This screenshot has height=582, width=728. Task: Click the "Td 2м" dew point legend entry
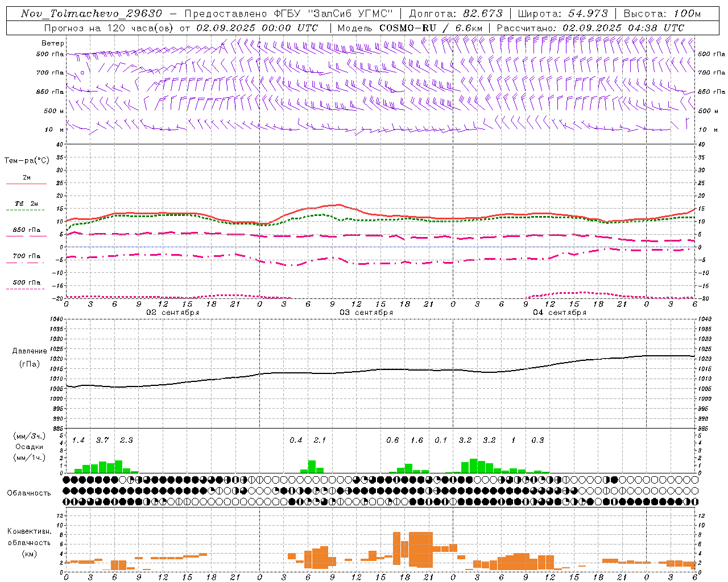pyautogui.click(x=27, y=203)
